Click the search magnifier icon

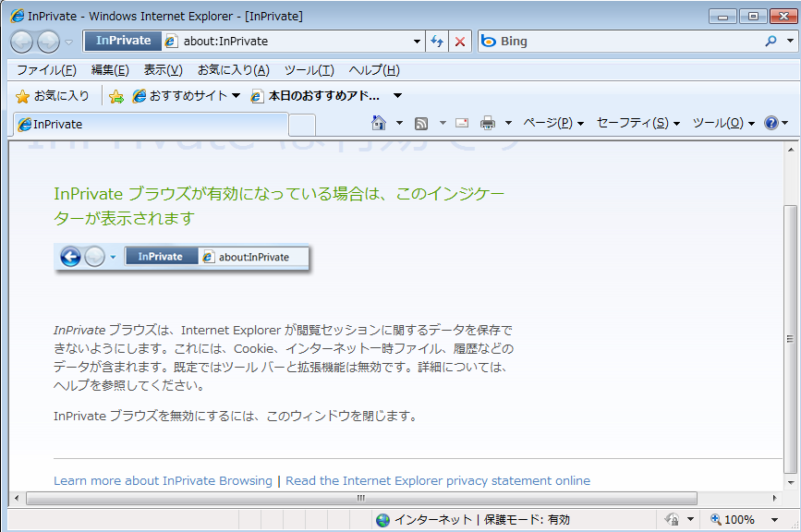(771, 41)
